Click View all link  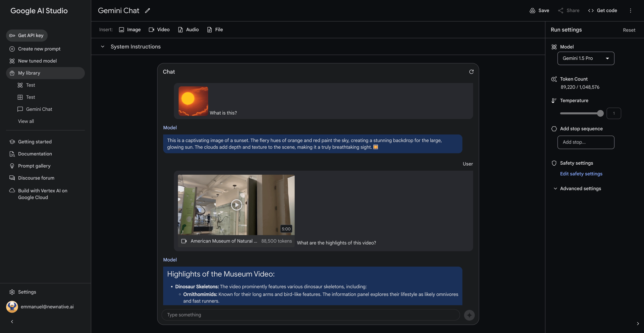pyautogui.click(x=26, y=121)
